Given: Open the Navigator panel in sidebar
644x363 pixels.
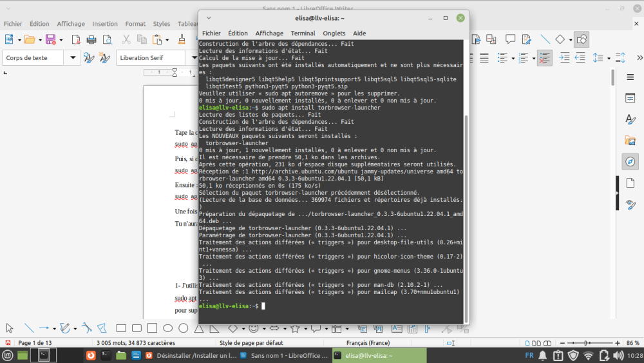Looking at the screenshot, I should click(x=630, y=161).
